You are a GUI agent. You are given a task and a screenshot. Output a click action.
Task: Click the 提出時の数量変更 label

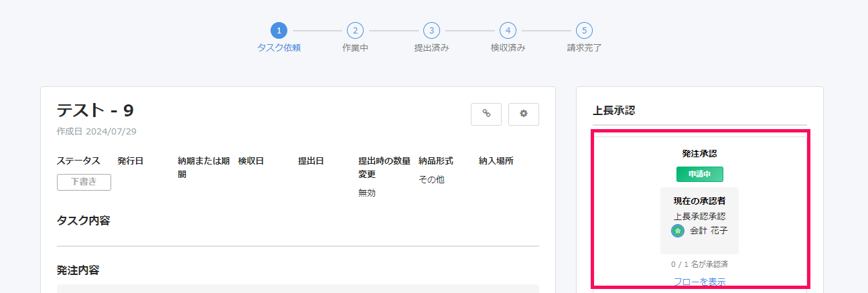tap(384, 167)
